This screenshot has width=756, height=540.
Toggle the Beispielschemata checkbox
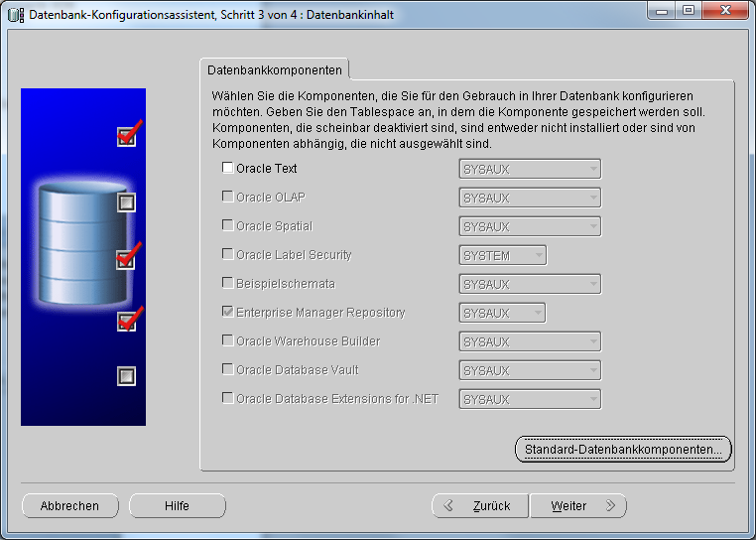[x=227, y=283]
